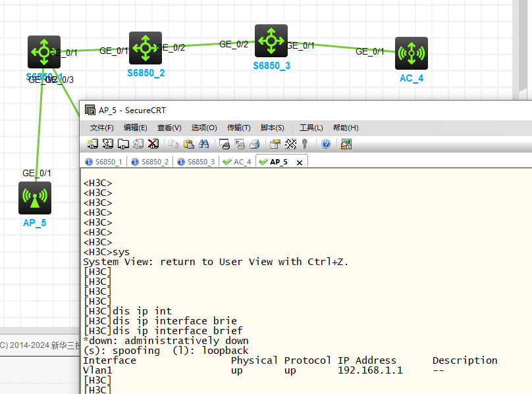Select the S6850_1 switch device icon
532x394 pixels.
pyautogui.click(x=44, y=52)
